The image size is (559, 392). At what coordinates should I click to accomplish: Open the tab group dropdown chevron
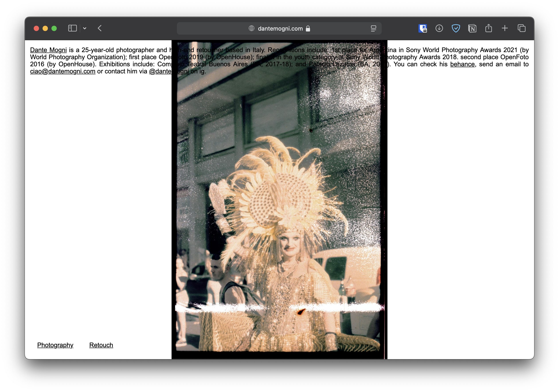pyautogui.click(x=85, y=28)
